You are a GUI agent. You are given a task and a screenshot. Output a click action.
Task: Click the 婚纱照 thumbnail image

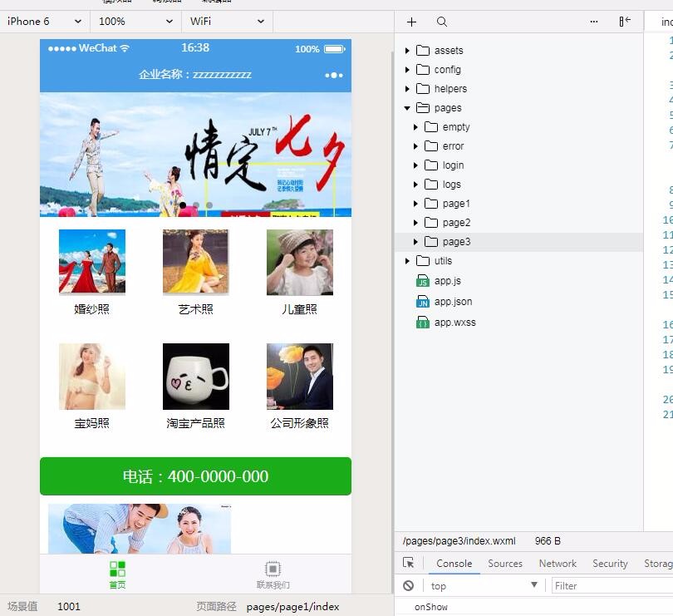pyautogui.click(x=91, y=259)
